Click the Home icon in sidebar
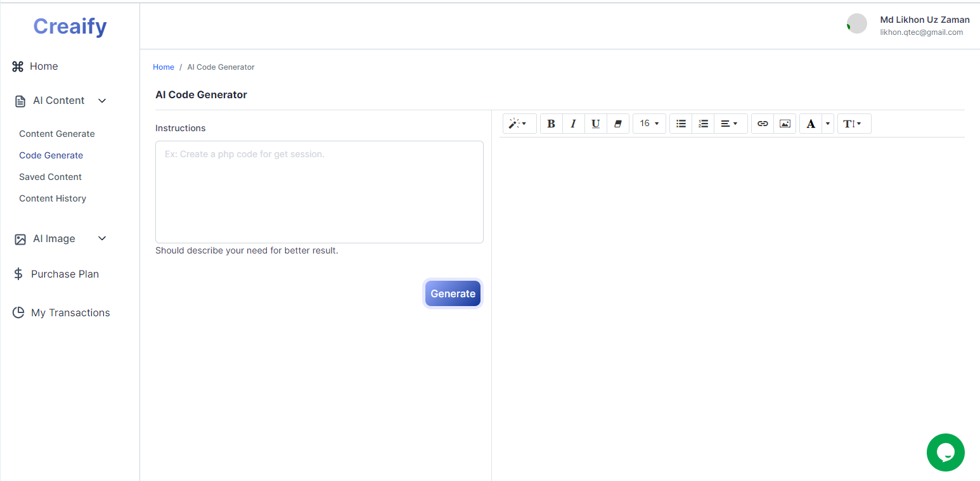This screenshot has width=980, height=481. point(18,67)
